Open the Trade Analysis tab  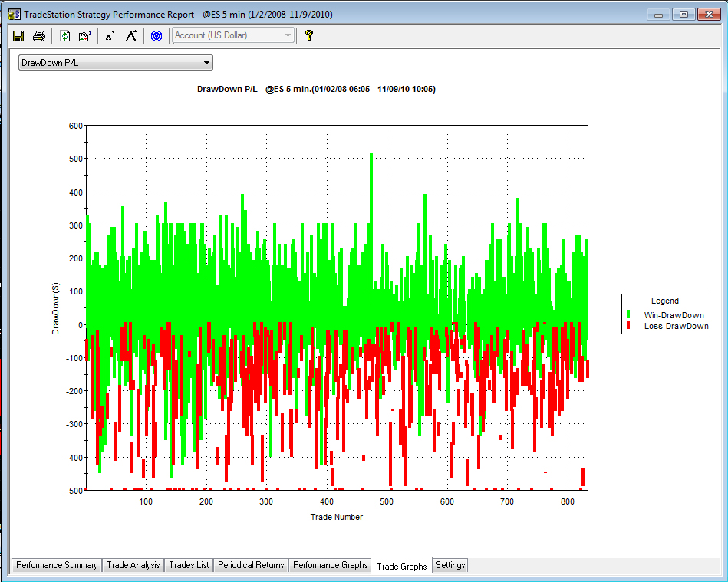[x=133, y=565]
